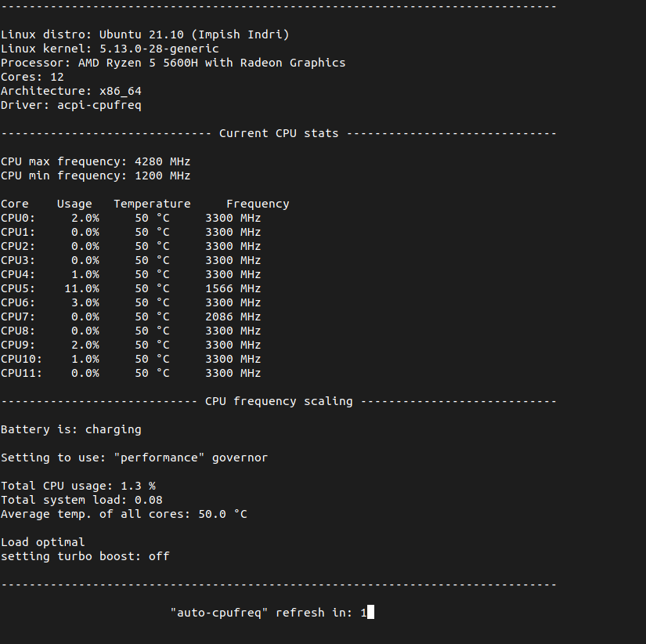The width and height of the screenshot is (646, 644).
Task: Click the 'Load optimal' line
Action: 43,543
